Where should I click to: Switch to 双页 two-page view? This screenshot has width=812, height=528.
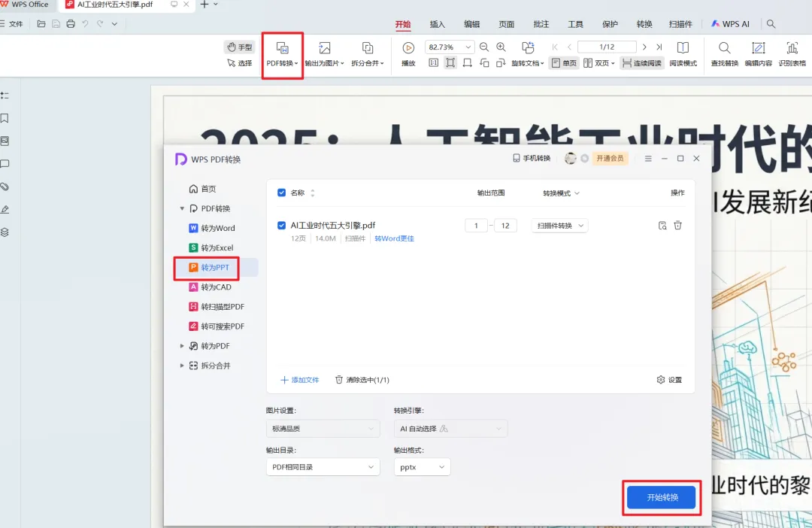tap(598, 63)
